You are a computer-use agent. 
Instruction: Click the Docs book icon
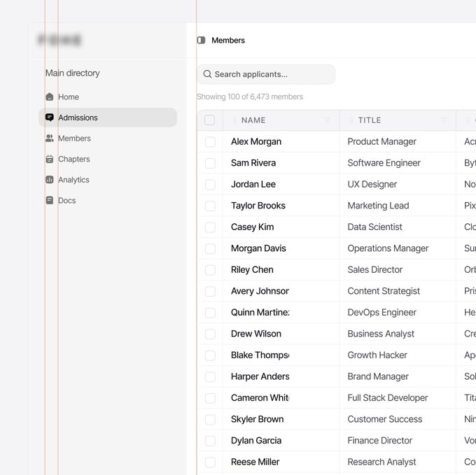pyautogui.click(x=50, y=200)
